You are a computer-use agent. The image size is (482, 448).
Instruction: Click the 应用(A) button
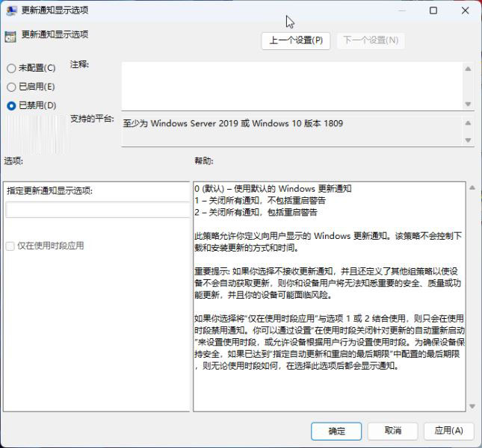[449, 431]
